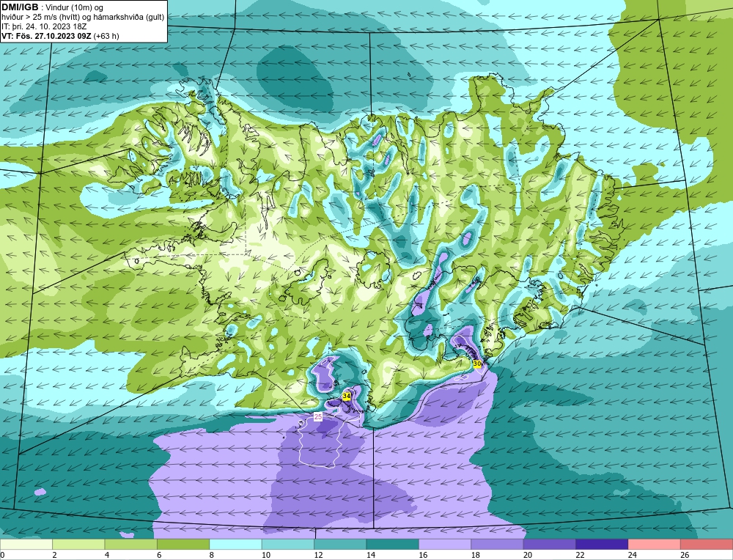Screen dimensions: 733x560
Task: Select the 0–2 m/s pale yellow legend swatch
Action: [x=26, y=544]
